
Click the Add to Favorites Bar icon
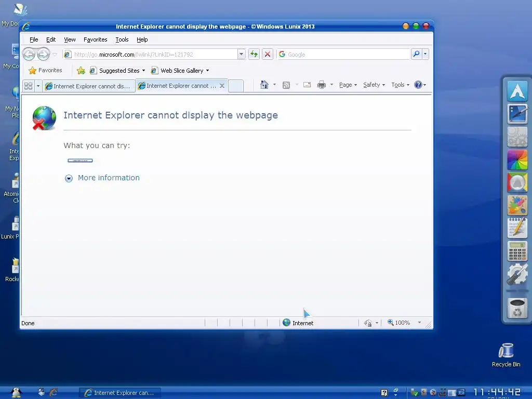click(x=81, y=71)
